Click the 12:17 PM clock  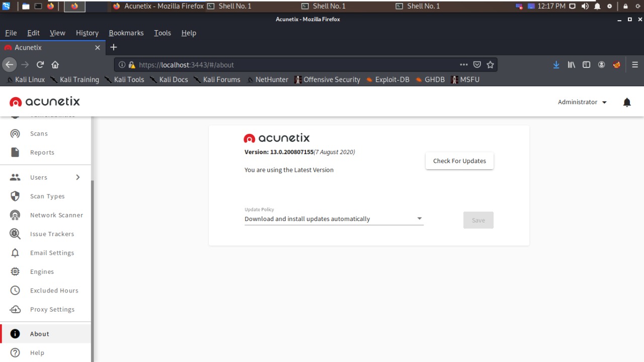551,6
